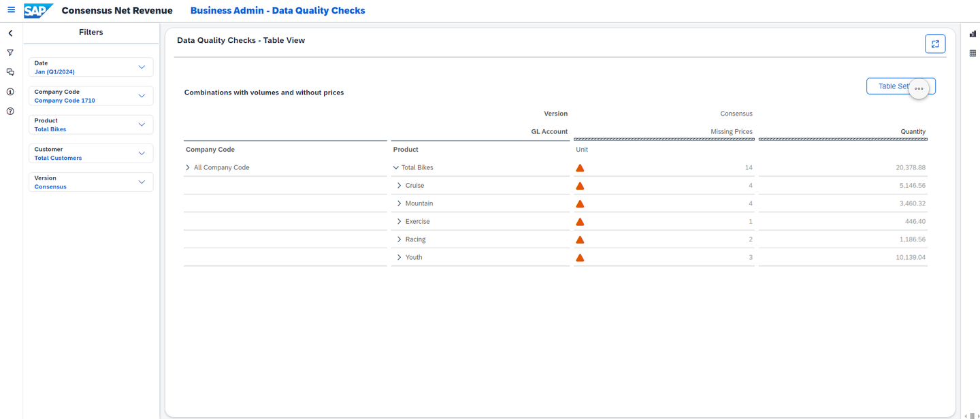Collapse the side panel with back chevron
The width and height of the screenshot is (980, 419).
pos(10,33)
